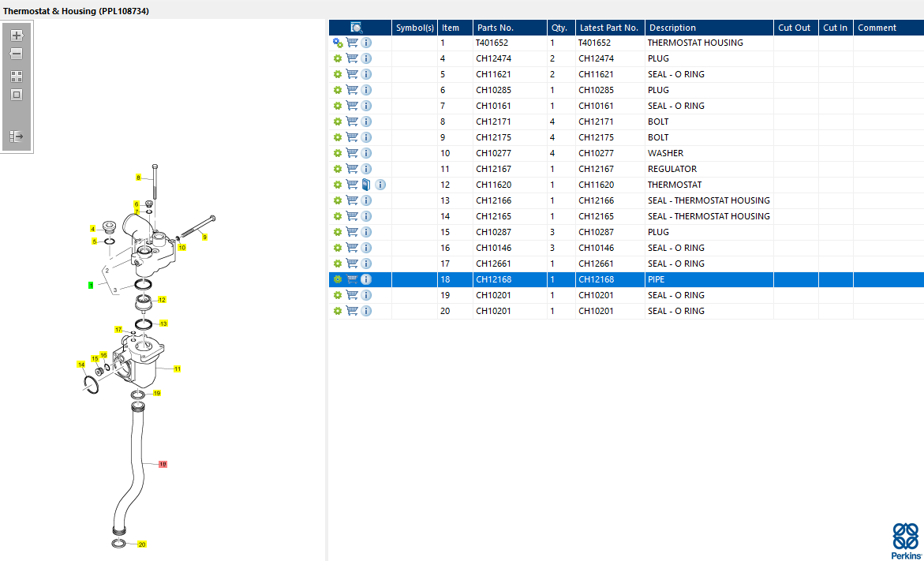Open info for THERMOSTAT CH11620

click(x=380, y=185)
